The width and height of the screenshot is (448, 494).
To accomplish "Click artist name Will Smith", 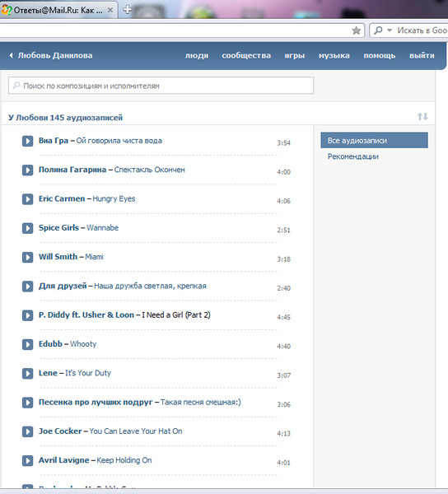I will click(58, 257).
